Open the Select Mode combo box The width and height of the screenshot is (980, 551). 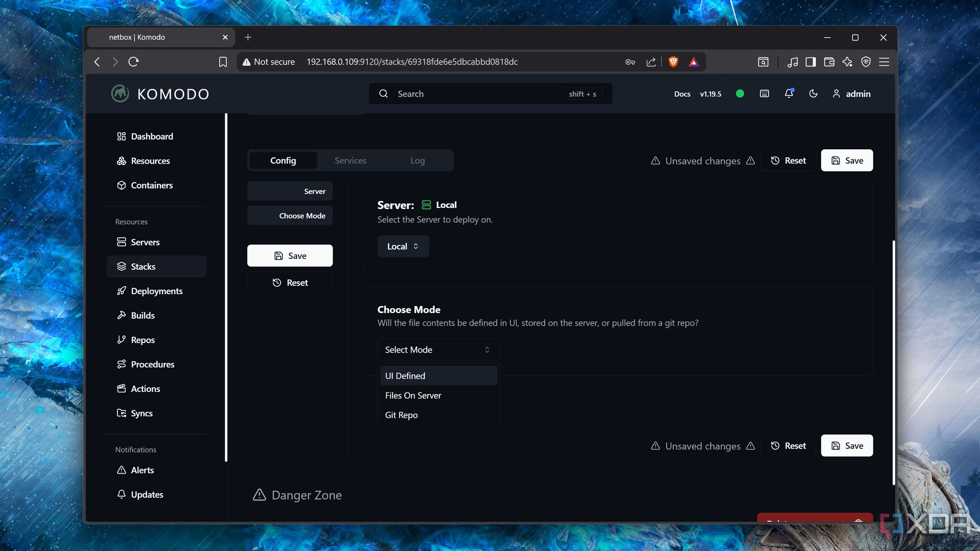coord(438,349)
